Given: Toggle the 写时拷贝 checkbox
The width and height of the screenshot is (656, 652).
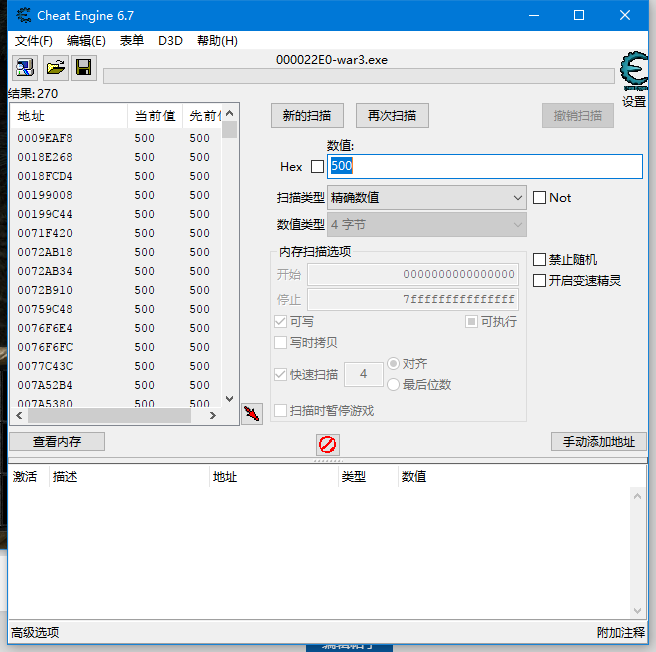Looking at the screenshot, I should (280, 342).
